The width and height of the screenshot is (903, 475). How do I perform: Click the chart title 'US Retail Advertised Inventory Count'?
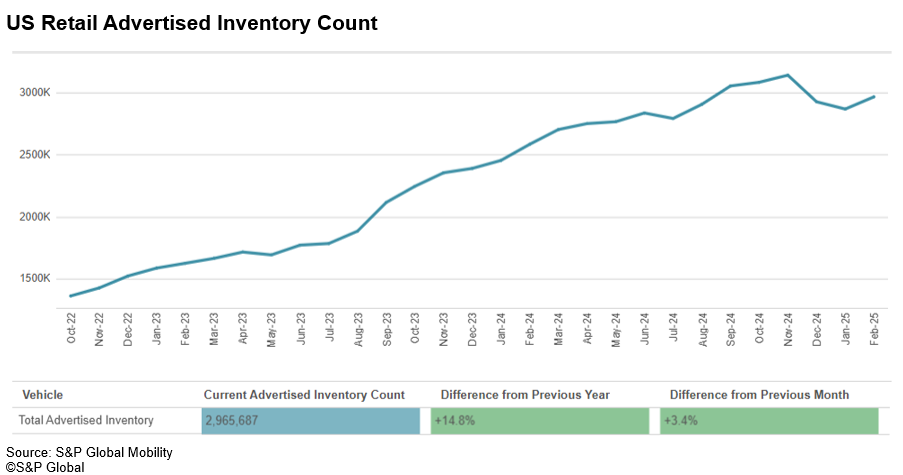[x=192, y=23]
